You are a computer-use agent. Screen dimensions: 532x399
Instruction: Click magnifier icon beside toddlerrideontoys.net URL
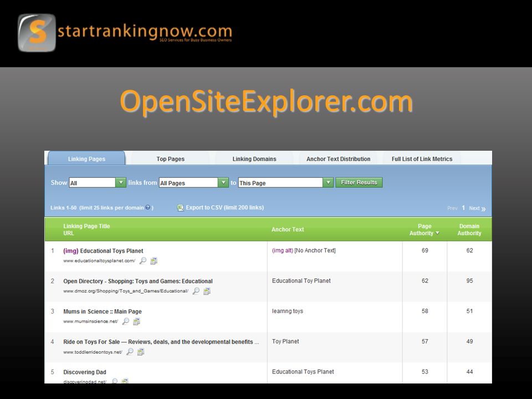click(x=130, y=351)
